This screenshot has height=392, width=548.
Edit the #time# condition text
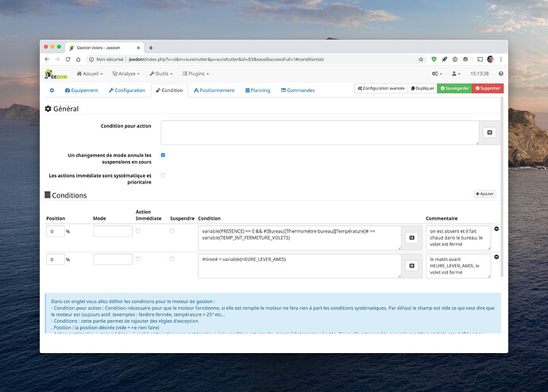click(299, 266)
